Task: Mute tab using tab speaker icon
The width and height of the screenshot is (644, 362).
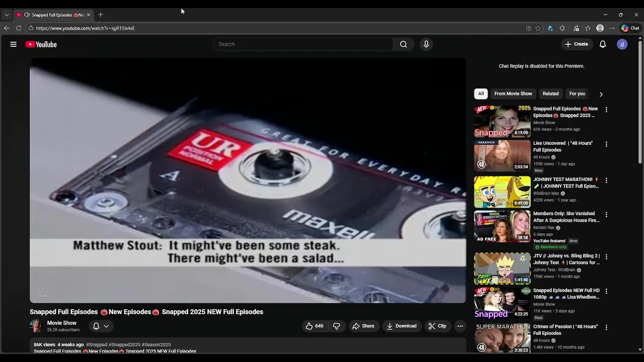Action: pos(27,15)
